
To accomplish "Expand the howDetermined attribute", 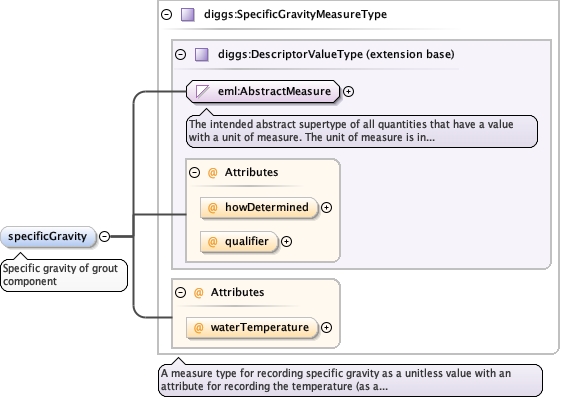I will point(326,208).
